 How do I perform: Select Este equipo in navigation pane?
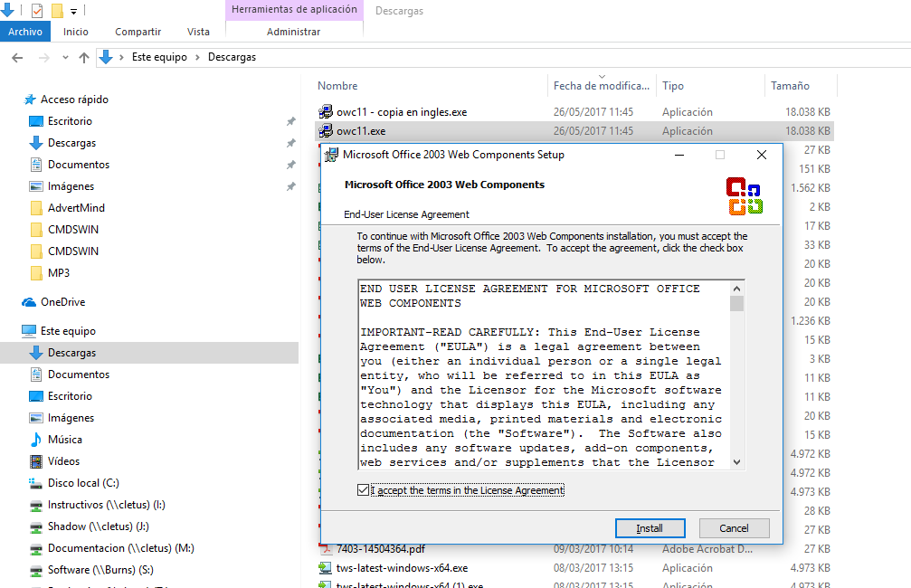68,331
